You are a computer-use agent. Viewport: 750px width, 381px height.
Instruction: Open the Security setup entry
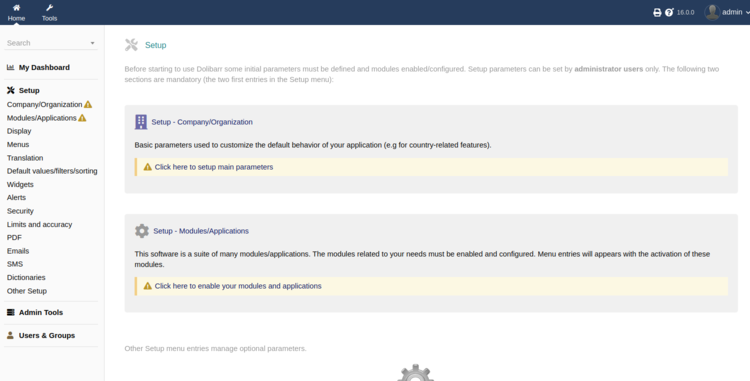[x=20, y=211]
